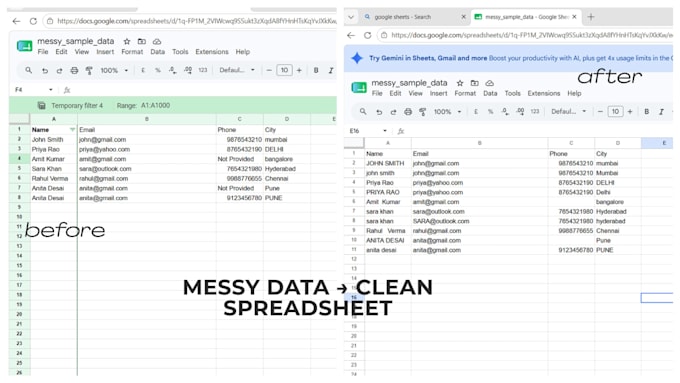
Task: Click the move-to-folder icon beside left title
Action: (x=142, y=41)
